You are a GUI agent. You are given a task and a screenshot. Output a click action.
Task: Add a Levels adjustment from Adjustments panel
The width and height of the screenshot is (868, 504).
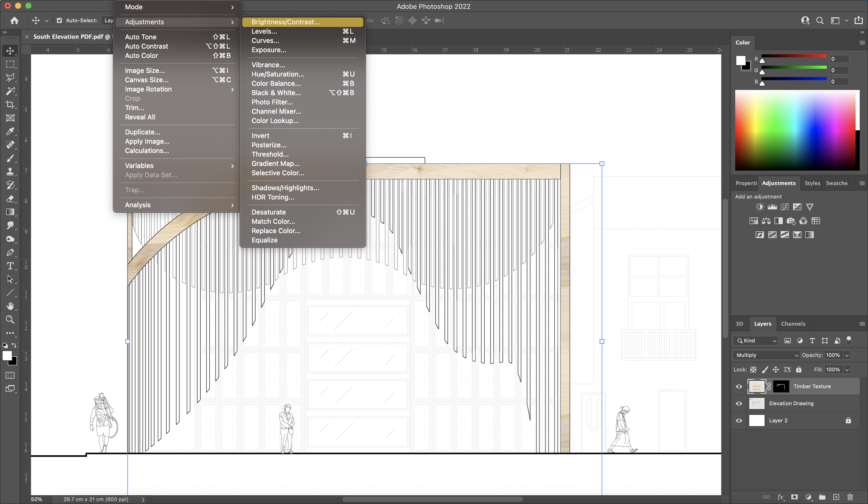click(772, 207)
